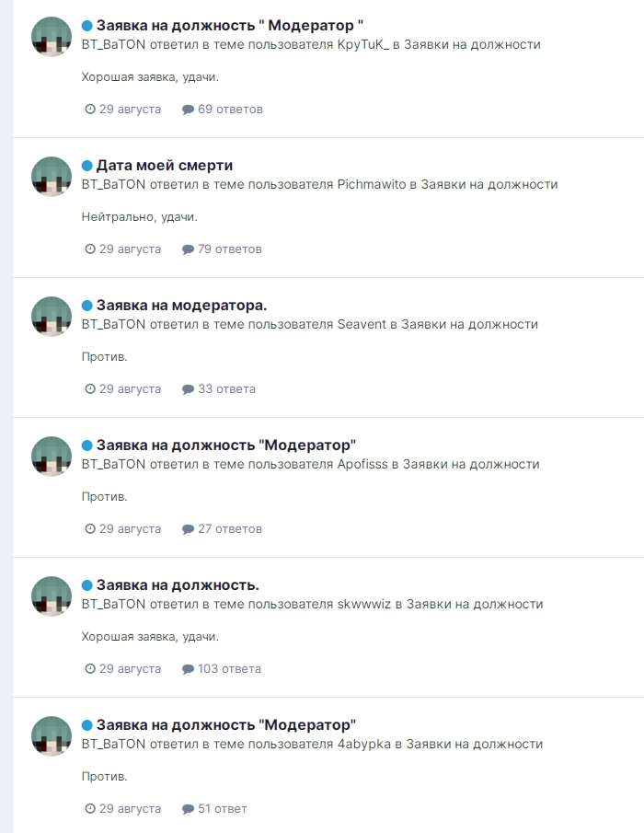This screenshot has width=644, height=833.
Task: Open user skwwwiz's profile link
Action: (x=364, y=604)
